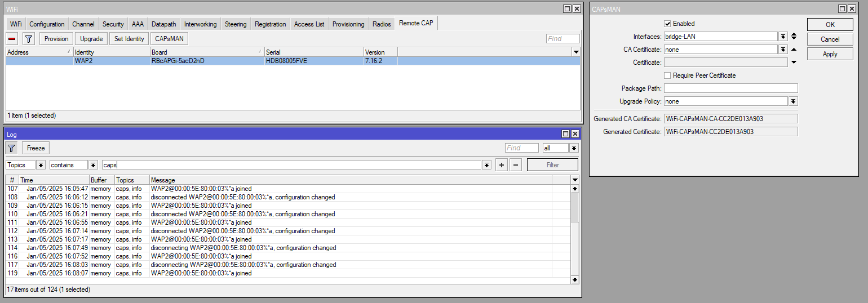The height and width of the screenshot is (303, 868).
Task: Click the filter funnel icon in WiFi window
Action: click(x=29, y=39)
